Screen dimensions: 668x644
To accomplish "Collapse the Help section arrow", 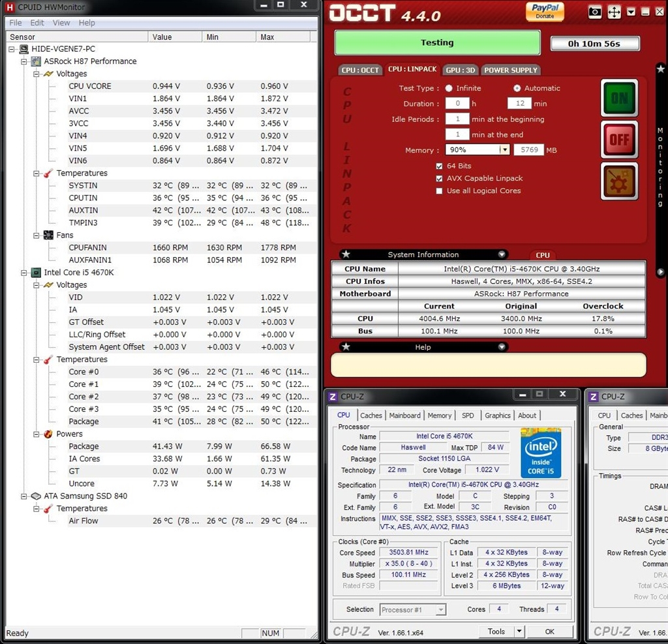I will click(x=502, y=347).
